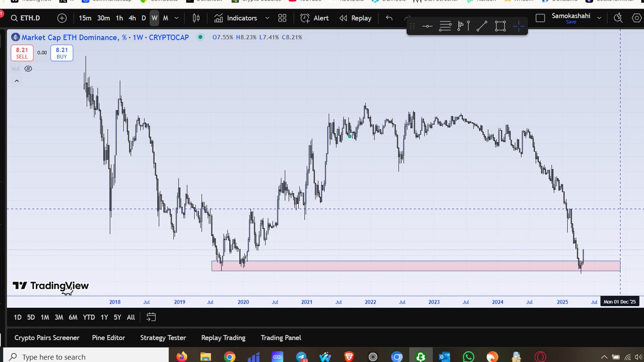644x362 pixels.
Task: Choose the weekly W timeframe
Action: pos(155,18)
